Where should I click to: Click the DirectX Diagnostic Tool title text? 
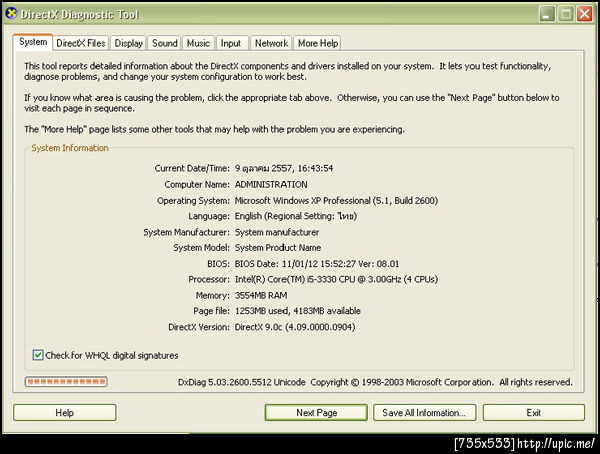pos(79,15)
